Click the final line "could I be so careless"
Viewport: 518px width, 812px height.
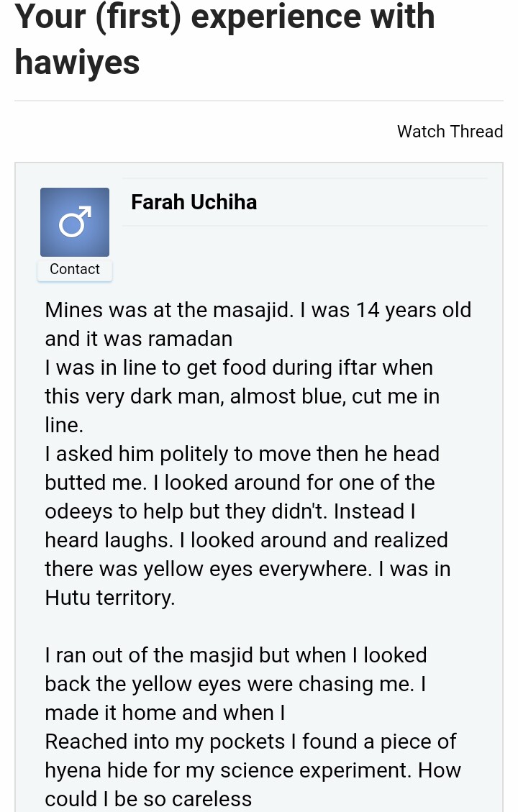point(148,799)
